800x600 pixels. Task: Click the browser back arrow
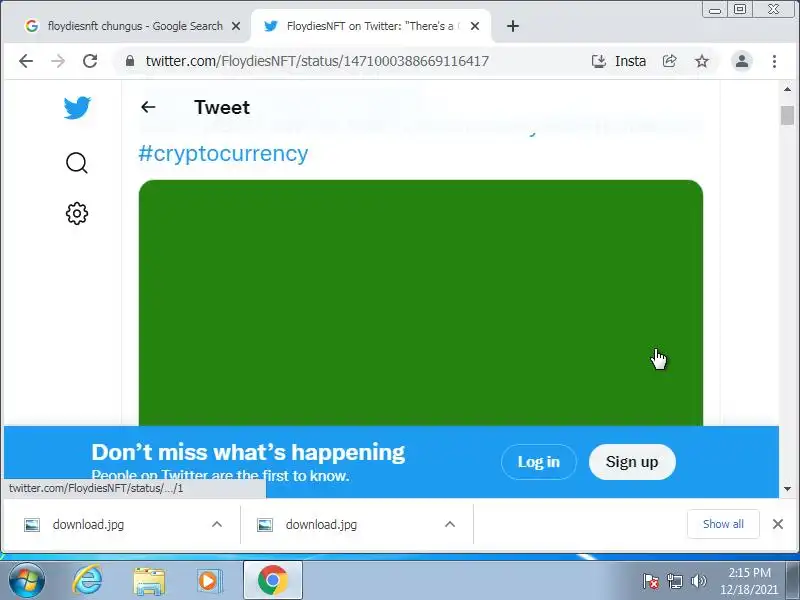click(x=26, y=61)
